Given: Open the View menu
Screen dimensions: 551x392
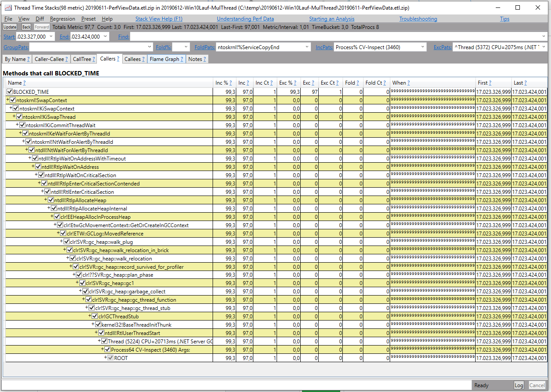Looking at the screenshot, I should [x=24, y=19].
